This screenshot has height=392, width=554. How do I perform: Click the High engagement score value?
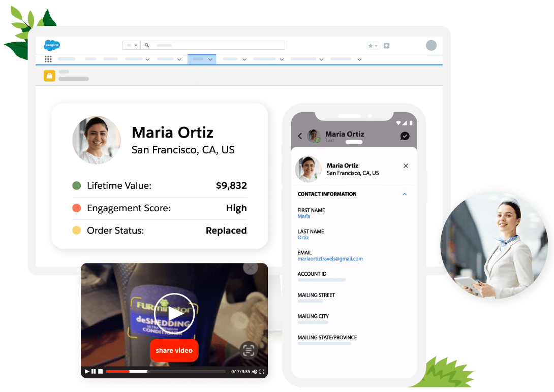(236, 208)
